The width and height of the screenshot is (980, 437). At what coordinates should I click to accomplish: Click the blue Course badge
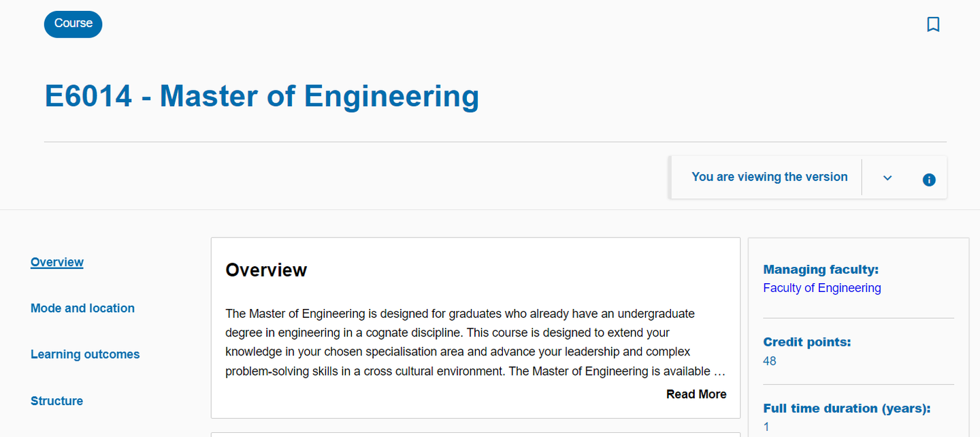point(73,24)
